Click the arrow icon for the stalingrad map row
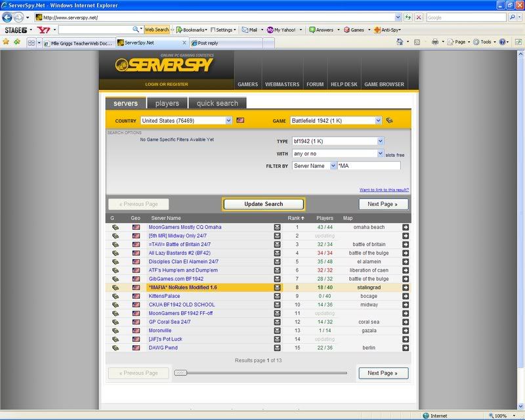The image size is (525, 420). [406, 287]
